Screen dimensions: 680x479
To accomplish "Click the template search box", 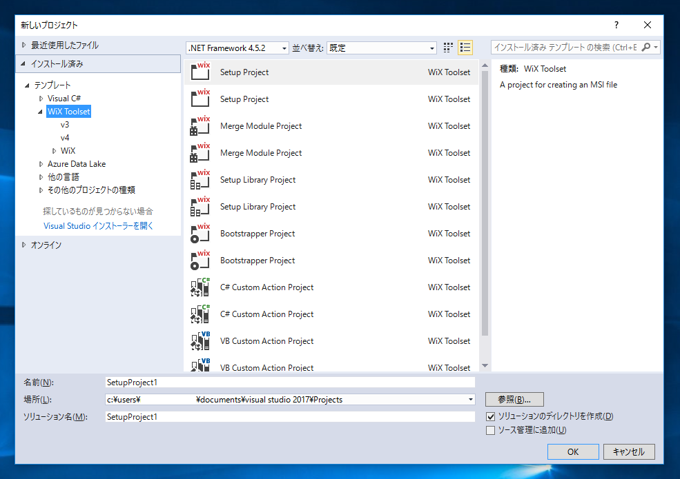I will 566,47.
